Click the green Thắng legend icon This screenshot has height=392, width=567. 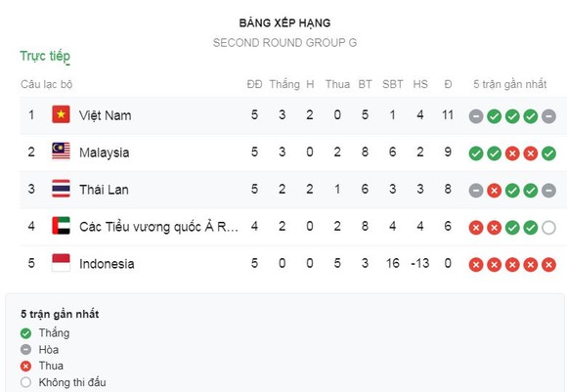(25, 333)
